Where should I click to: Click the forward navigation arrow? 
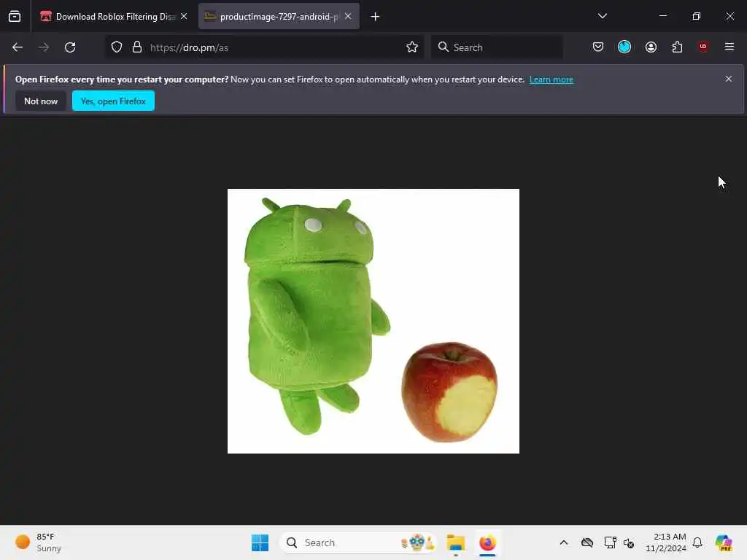[x=43, y=47]
